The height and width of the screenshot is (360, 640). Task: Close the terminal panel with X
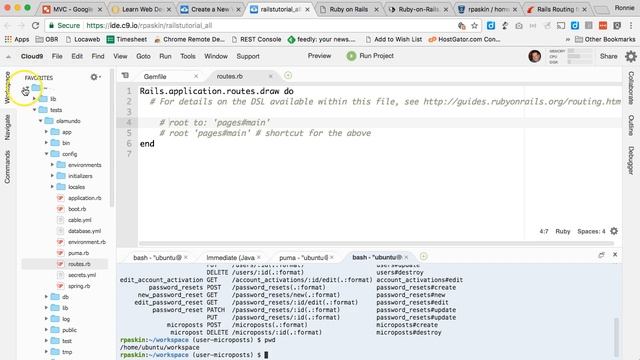pos(615,255)
